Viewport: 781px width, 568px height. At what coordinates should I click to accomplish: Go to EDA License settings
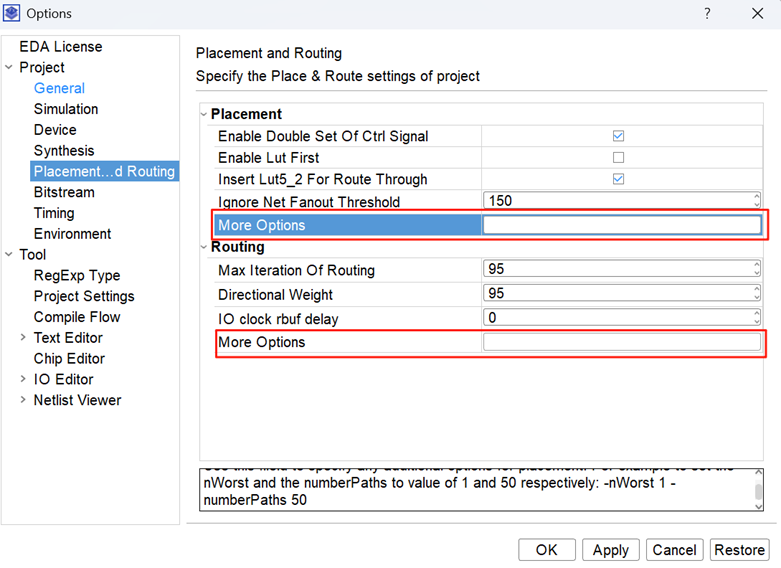pyautogui.click(x=60, y=47)
